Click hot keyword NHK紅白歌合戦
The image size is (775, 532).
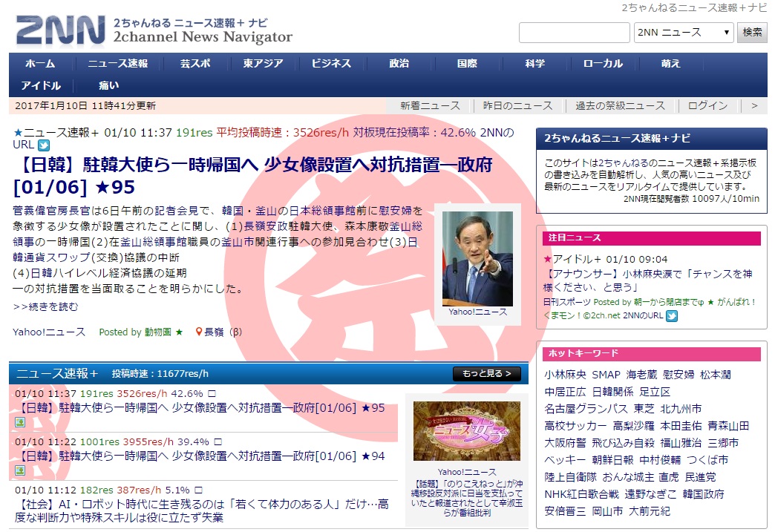pyautogui.click(x=581, y=494)
